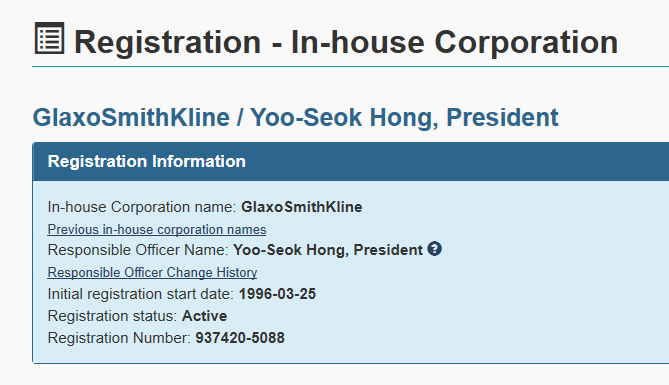Click the teal divider line under page title
Screen dimensions: 669x385
click(351, 67)
